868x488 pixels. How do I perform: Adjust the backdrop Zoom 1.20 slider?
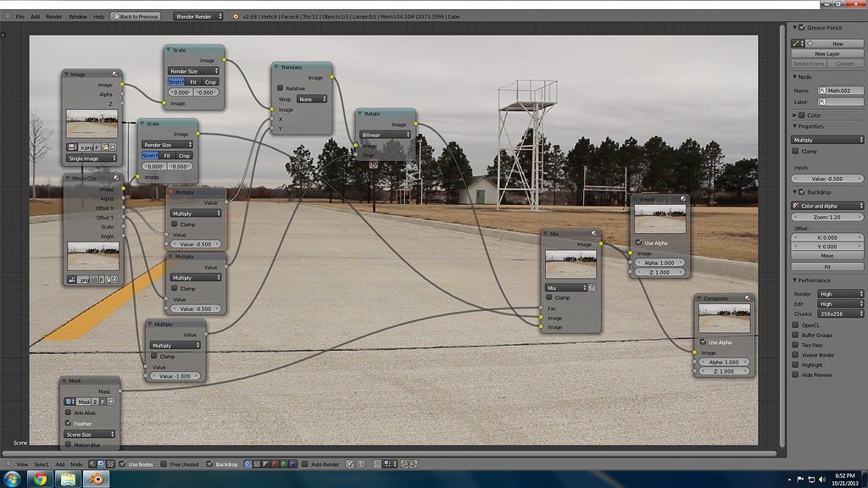[x=827, y=218]
